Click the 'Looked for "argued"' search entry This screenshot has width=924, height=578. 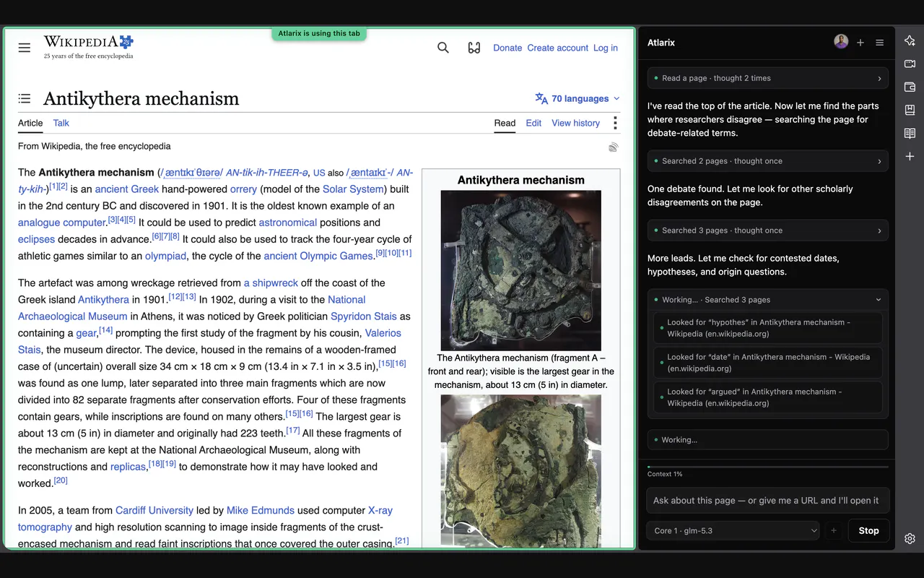pyautogui.click(x=768, y=397)
